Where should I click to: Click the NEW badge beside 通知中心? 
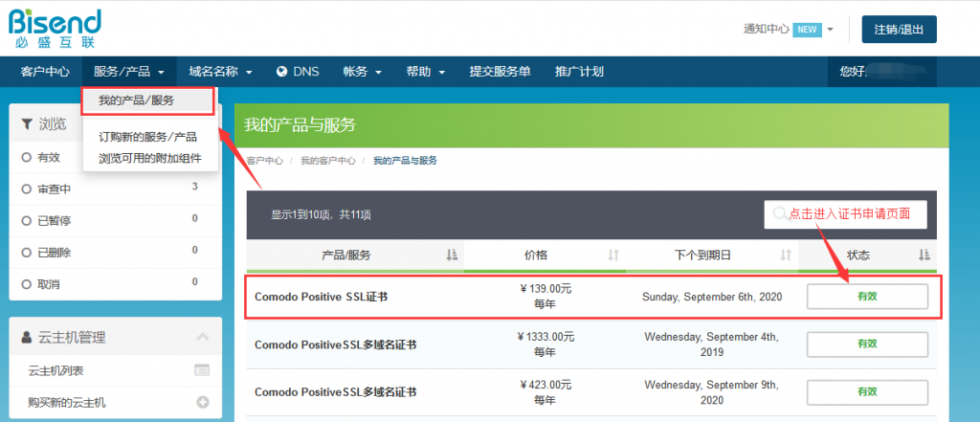pos(807,30)
